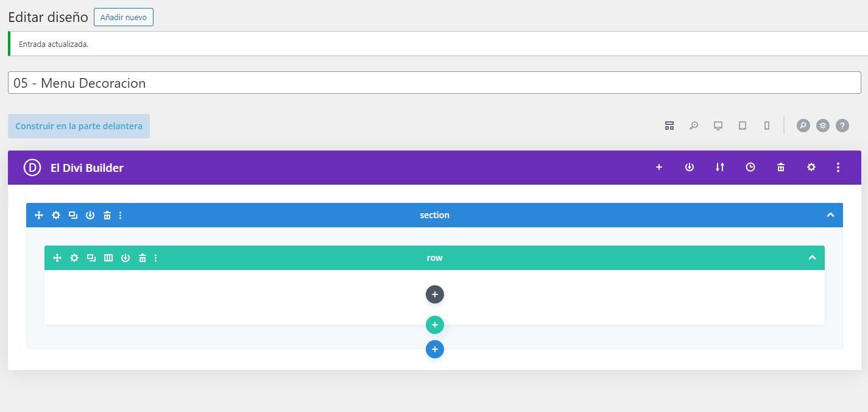868x412 pixels.
Task: Open page settings gear in purple header
Action: 811,167
